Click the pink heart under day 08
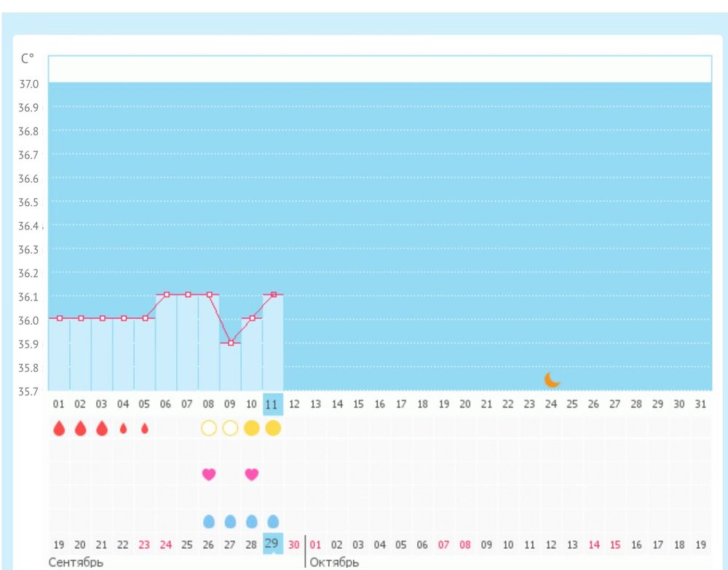728x570 pixels. pos(209,474)
